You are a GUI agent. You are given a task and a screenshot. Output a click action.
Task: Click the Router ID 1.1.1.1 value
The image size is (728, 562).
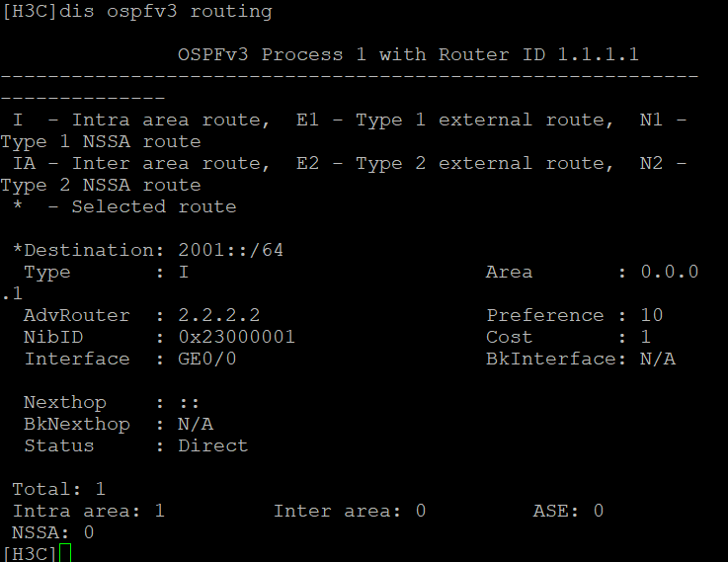tap(599, 54)
